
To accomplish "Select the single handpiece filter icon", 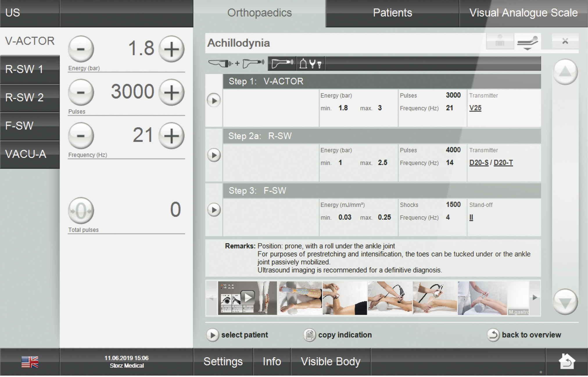I will point(282,63).
